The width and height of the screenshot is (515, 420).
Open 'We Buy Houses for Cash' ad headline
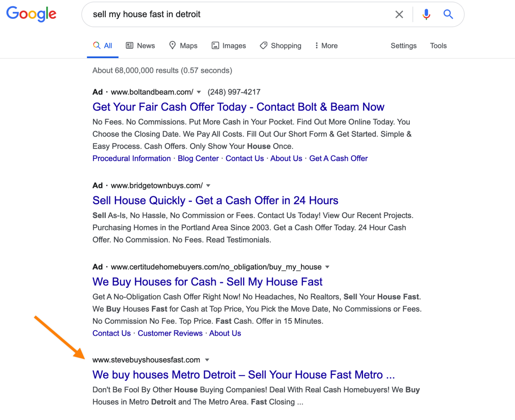tap(207, 282)
